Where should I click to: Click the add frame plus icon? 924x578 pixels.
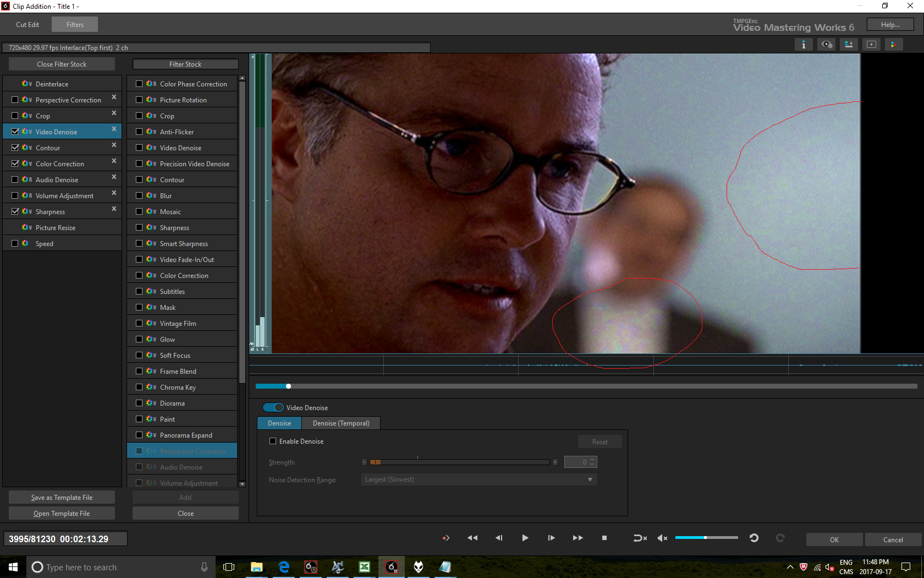tap(871, 45)
